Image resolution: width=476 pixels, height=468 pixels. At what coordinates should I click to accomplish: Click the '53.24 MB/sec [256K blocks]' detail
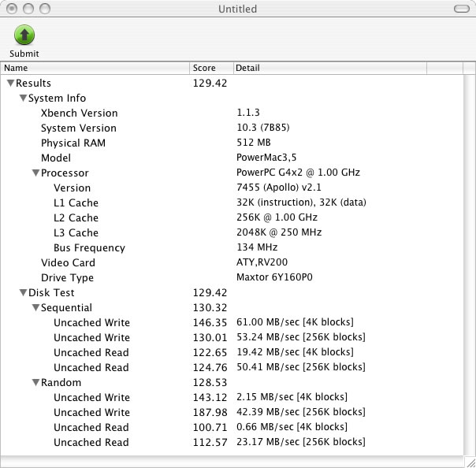[301, 337]
